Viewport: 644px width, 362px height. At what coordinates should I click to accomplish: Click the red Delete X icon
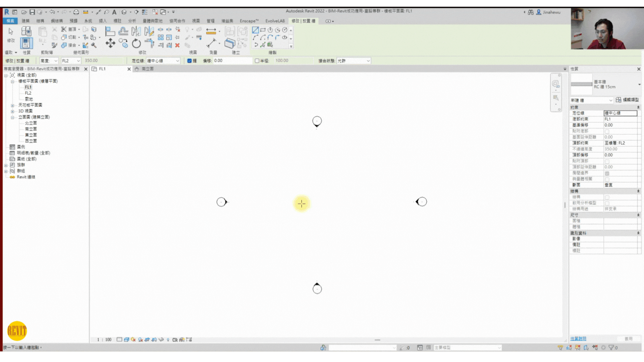177,45
